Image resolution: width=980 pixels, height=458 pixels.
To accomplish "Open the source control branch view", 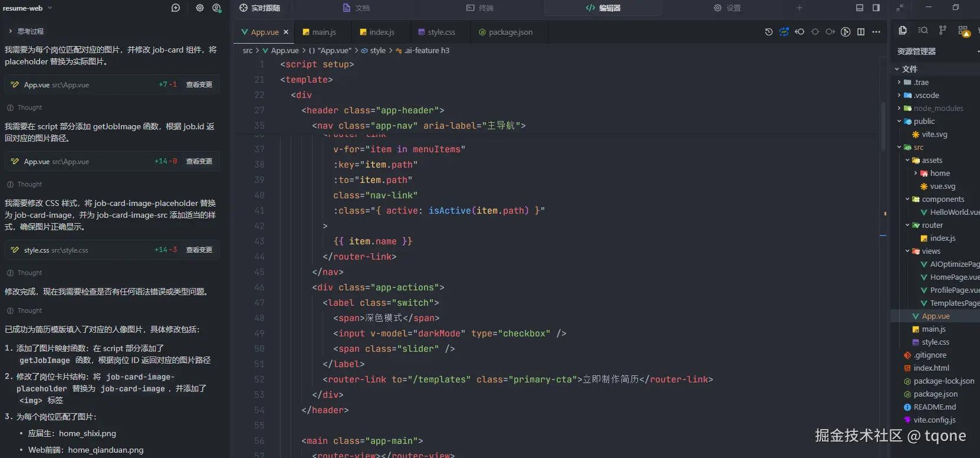I will tap(942, 31).
